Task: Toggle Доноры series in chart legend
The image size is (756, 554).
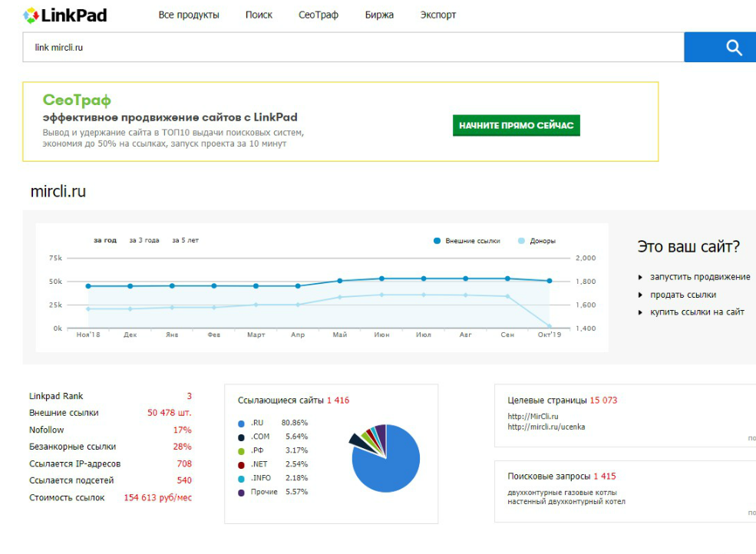Action: [522, 241]
